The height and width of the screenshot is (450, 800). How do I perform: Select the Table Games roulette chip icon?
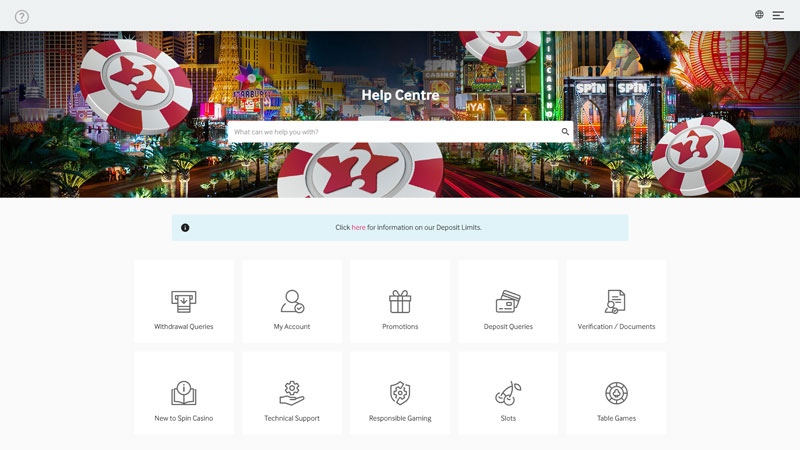[616, 393]
